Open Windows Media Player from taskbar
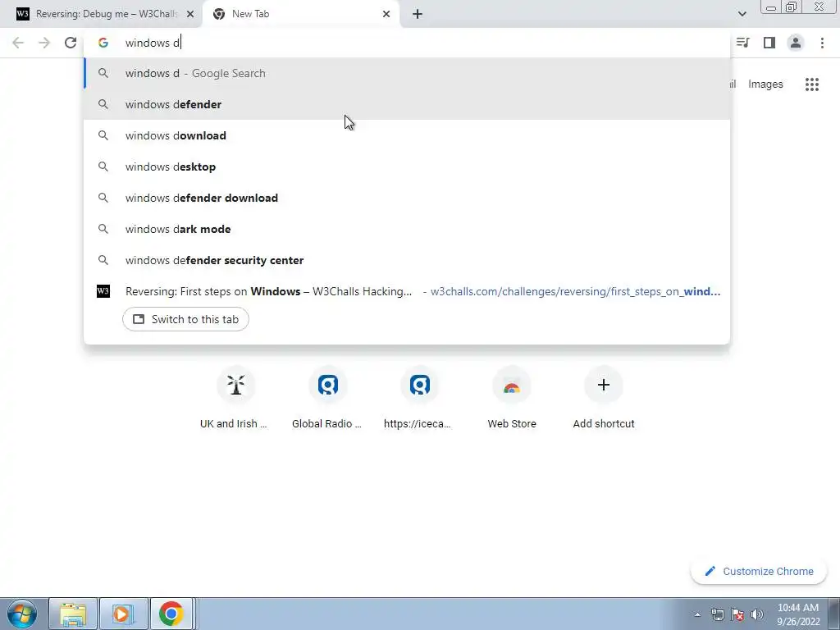The width and height of the screenshot is (840, 630). 123,614
